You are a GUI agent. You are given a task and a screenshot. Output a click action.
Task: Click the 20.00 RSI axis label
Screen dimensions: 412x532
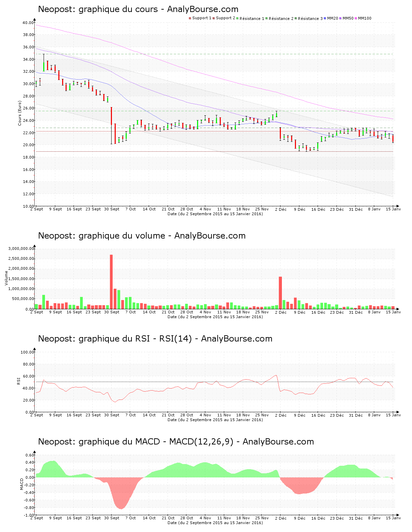pyautogui.click(x=28, y=400)
